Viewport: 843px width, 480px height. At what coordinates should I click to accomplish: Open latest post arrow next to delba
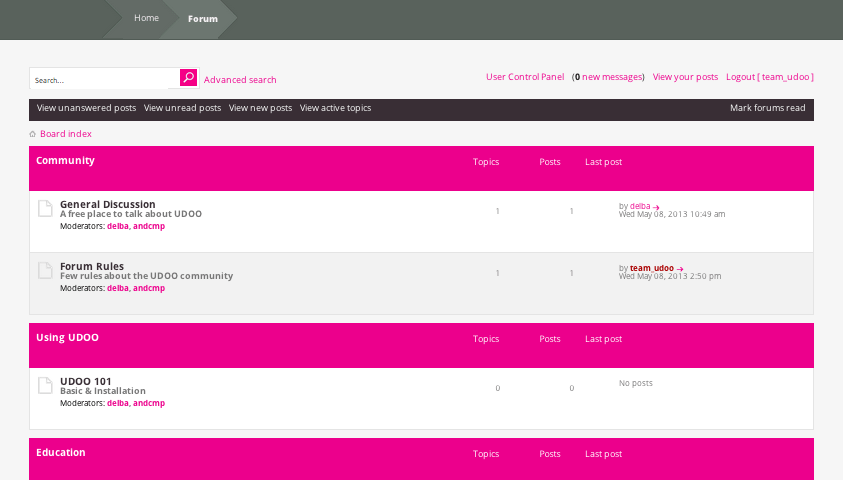[x=656, y=207]
